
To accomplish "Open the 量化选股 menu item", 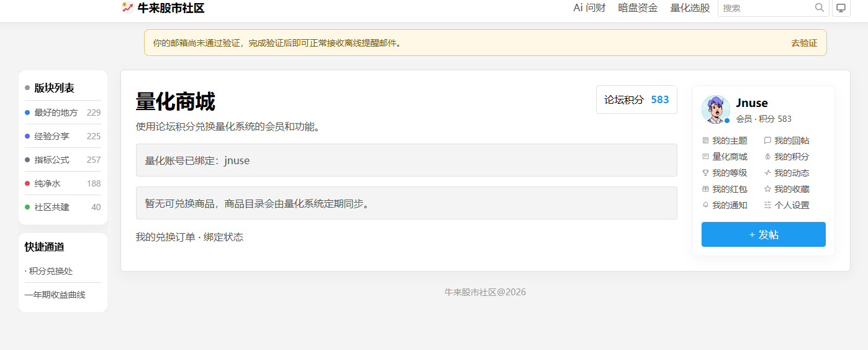I will tap(690, 8).
